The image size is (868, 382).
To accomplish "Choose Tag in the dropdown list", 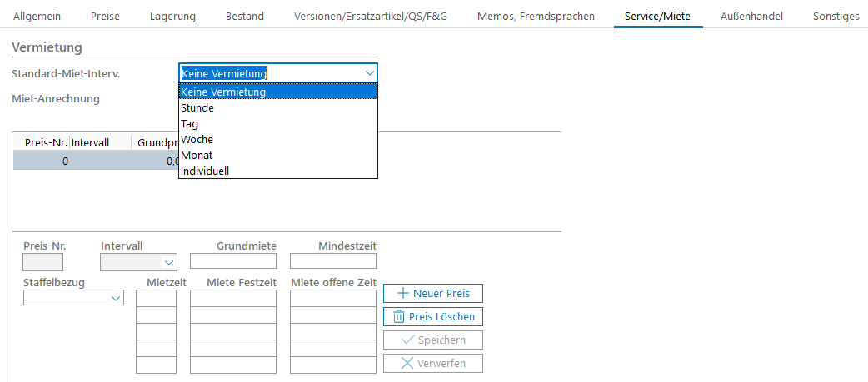I will click(190, 124).
